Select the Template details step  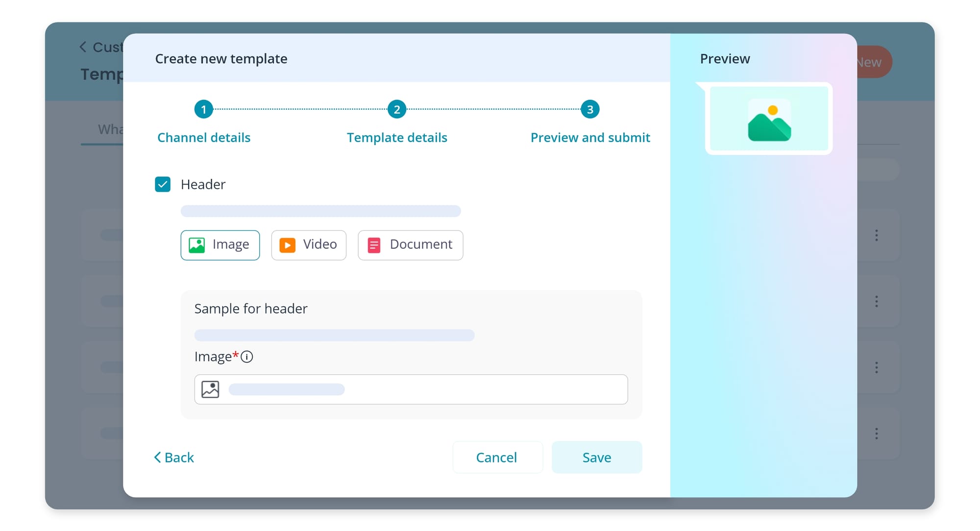(397, 109)
